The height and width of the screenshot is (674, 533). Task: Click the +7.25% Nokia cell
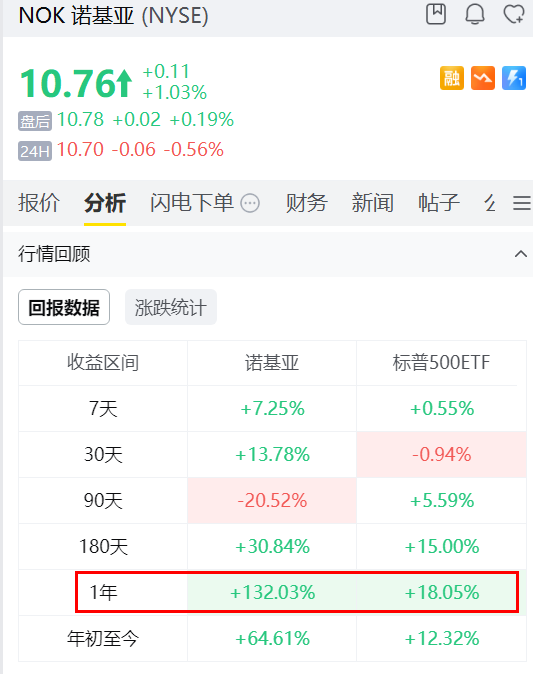(273, 408)
